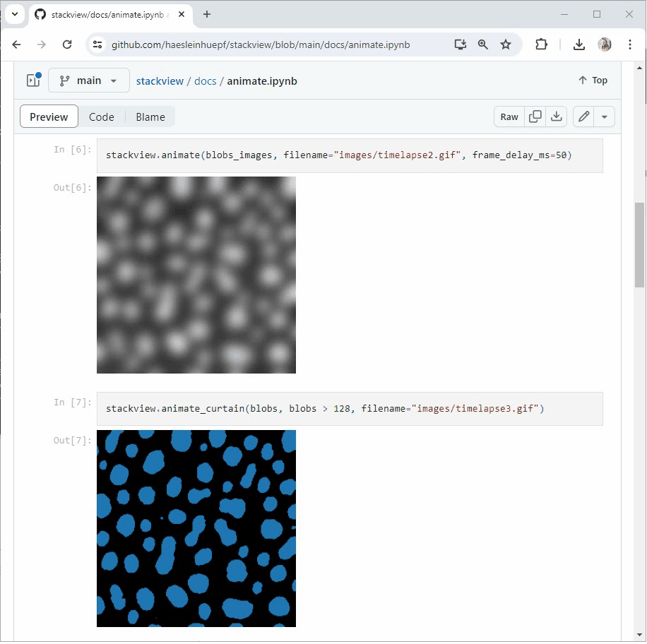Open the install app icon in address bar
The image size is (647, 644).
pos(461,44)
